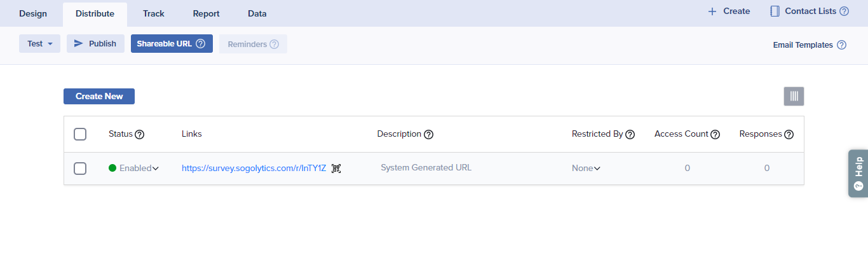Screen dimensions: 868x269
Task: Click help icon next to Status header
Action: point(140,134)
